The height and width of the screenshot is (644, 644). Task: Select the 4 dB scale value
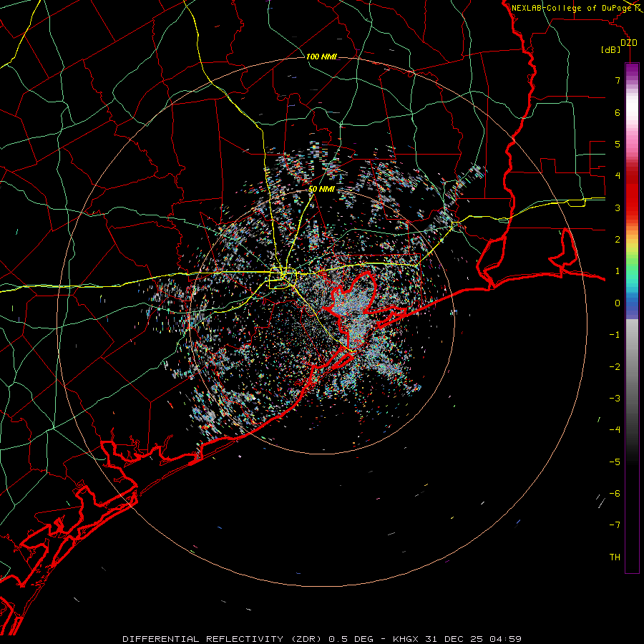pyautogui.click(x=618, y=176)
